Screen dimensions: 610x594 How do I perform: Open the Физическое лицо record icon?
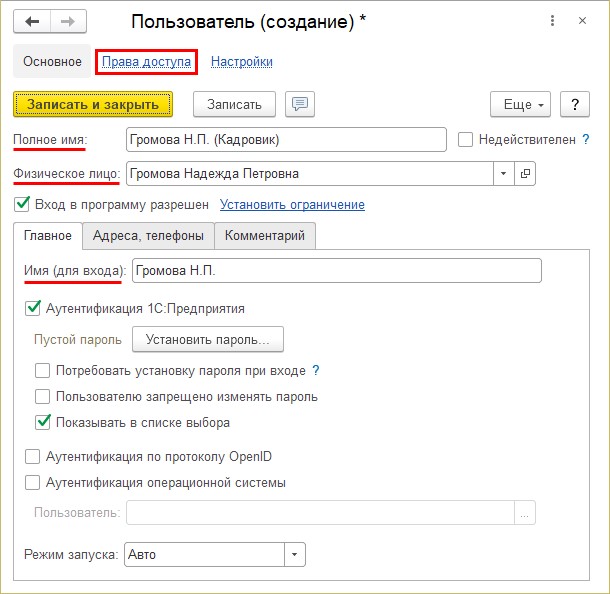pos(525,173)
